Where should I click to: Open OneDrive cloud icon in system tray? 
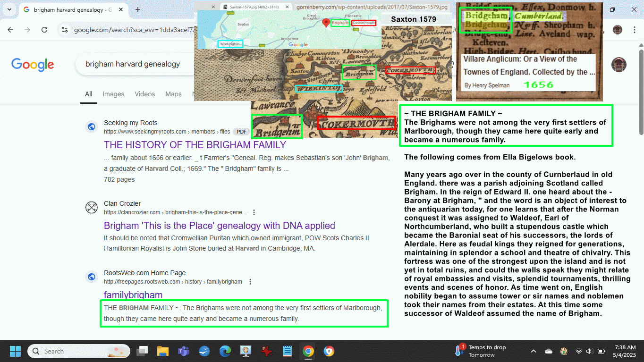(x=549, y=351)
